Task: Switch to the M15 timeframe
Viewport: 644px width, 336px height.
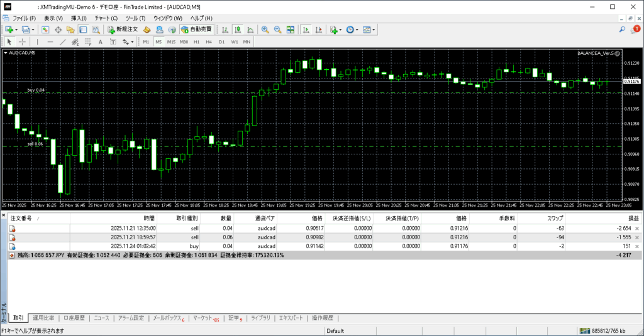Action: 171,42
